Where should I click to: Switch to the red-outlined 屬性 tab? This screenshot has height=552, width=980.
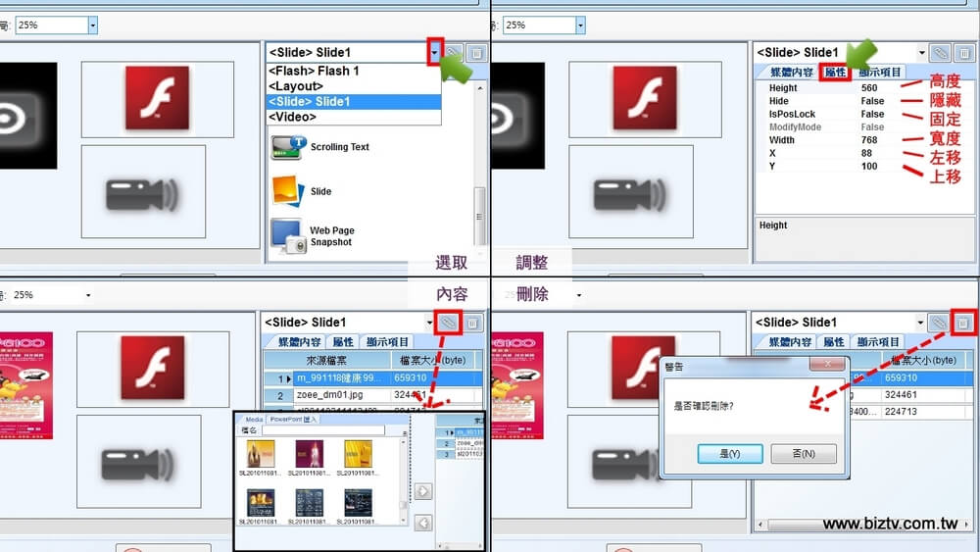[835, 72]
